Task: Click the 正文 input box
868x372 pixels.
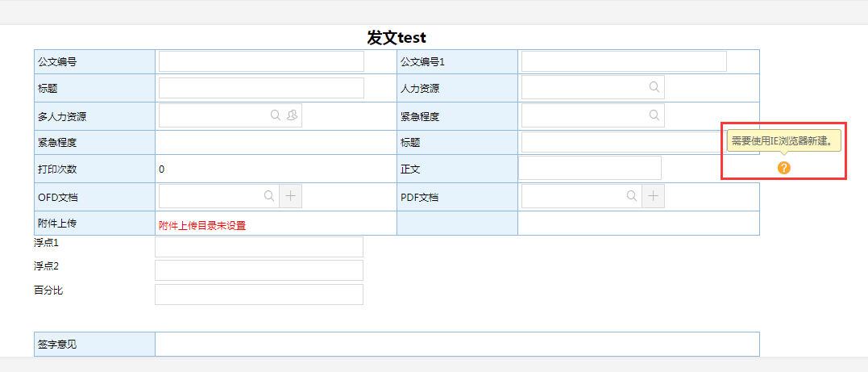Action: [x=589, y=168]
